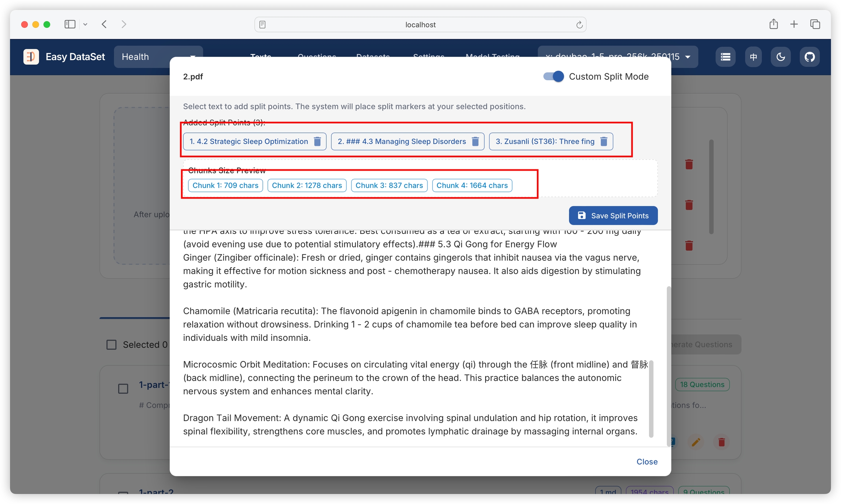Image resolution: width=841 pixels, height=504 pixels.
Task: Click Safari share icon
Action: [x=773, y=24]
